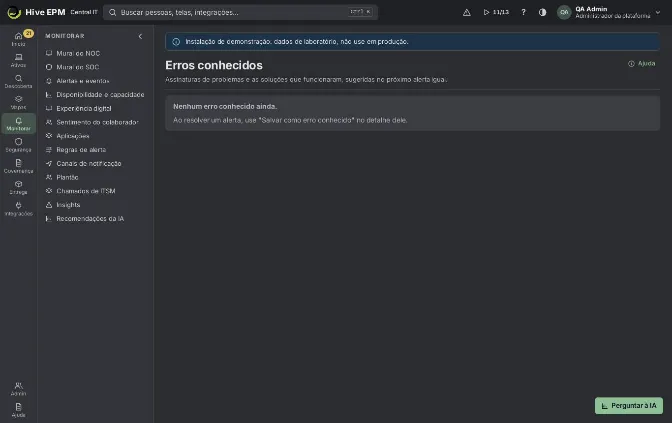The height and width of the screenshot is (423, 672).
Task: Open Recomendações da IA
Action: [x=95, y=219]
